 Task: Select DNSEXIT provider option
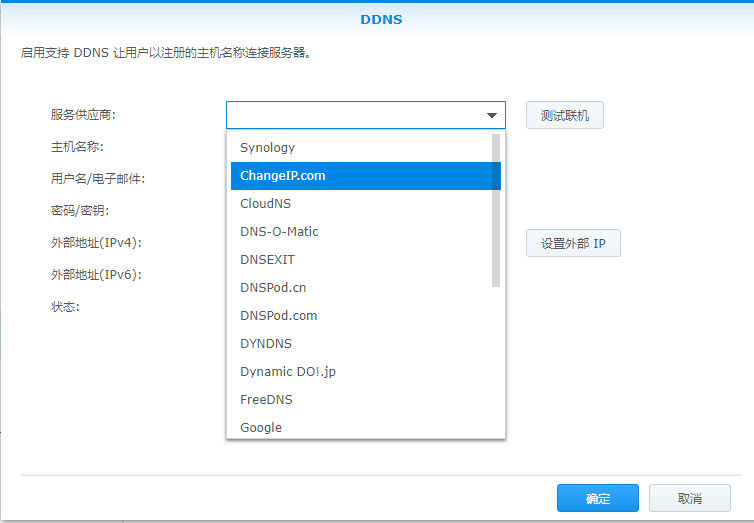pos(366,260)
